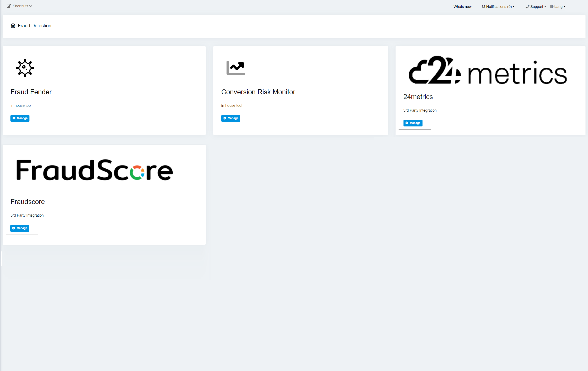Image resolution: width=588 pixels, height=371 pixels.
Task: Click the Support phone icon
Action: pos(527,7)
